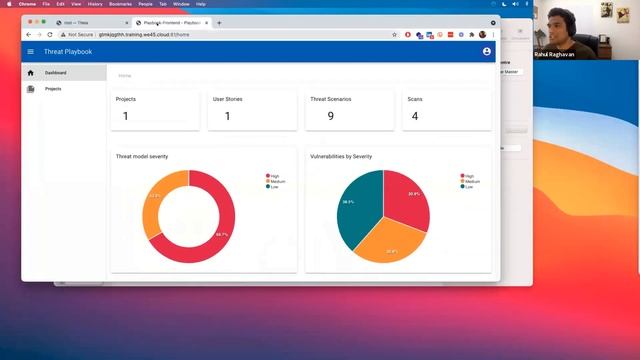The width and height of the screenshot is (640, 360).
Task: Open the Chrome profile avatar
Action: tap(482, 35)
